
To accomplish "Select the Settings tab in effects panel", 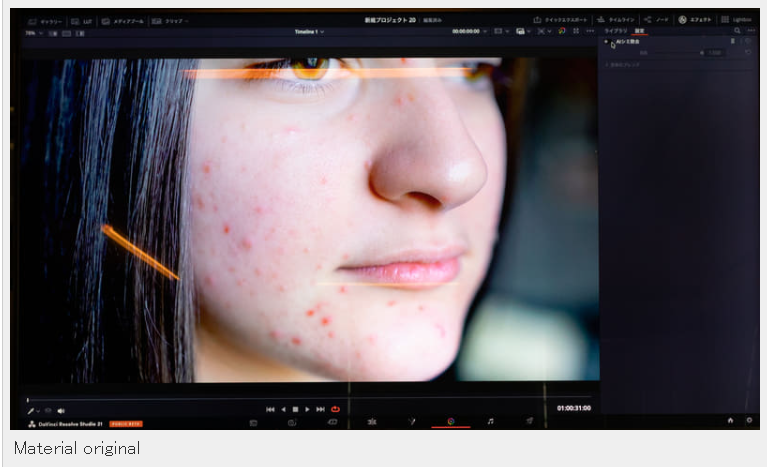I will click(x=639, y=31).
